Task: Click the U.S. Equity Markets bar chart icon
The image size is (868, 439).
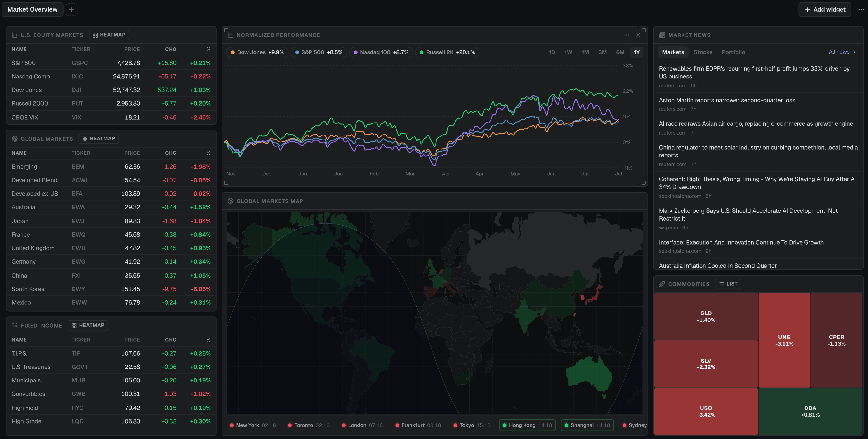Action: click(x=14, y=35)
